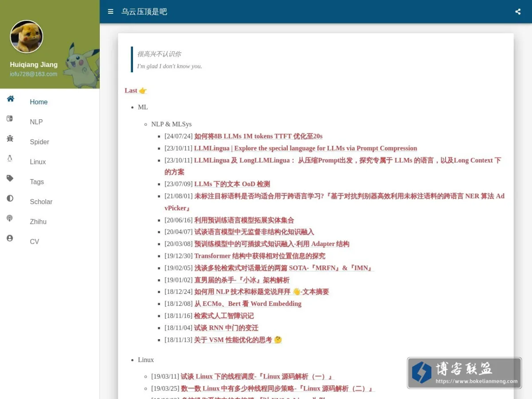This screenshot has height=399, width=532.
Task: Open 试谈语言模型中无监督非结构化知识融入 article
Action: tap(254, 232)
